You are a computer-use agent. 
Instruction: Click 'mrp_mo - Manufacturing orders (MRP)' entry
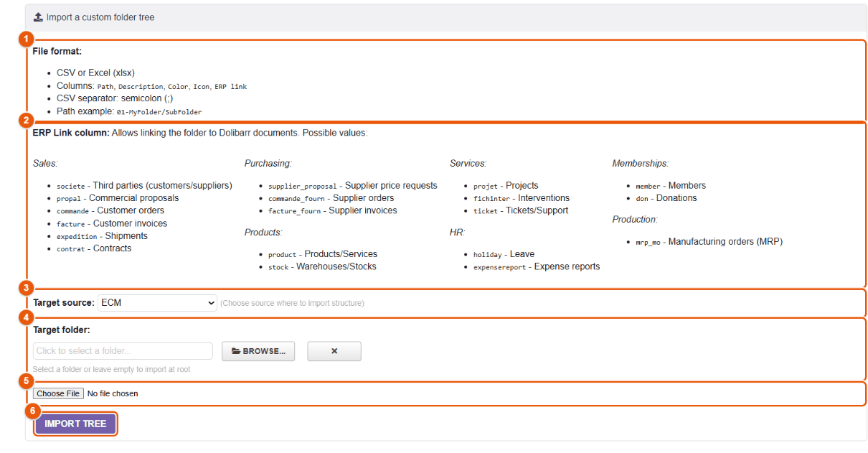tap(709, 242)
